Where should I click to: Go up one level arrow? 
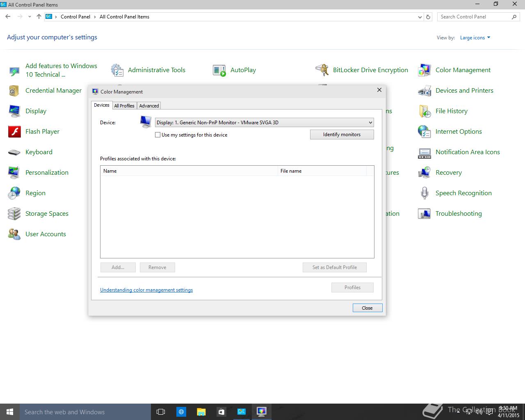(39, 17)
